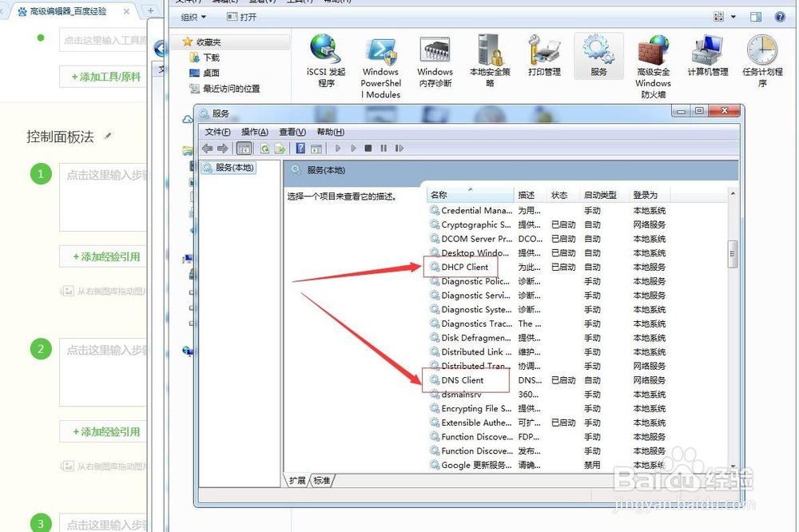The height and width of the screenshot is (532, 799).
Task: Click Forward arrow in Services toolbar
Action: [x=223, y=149]
